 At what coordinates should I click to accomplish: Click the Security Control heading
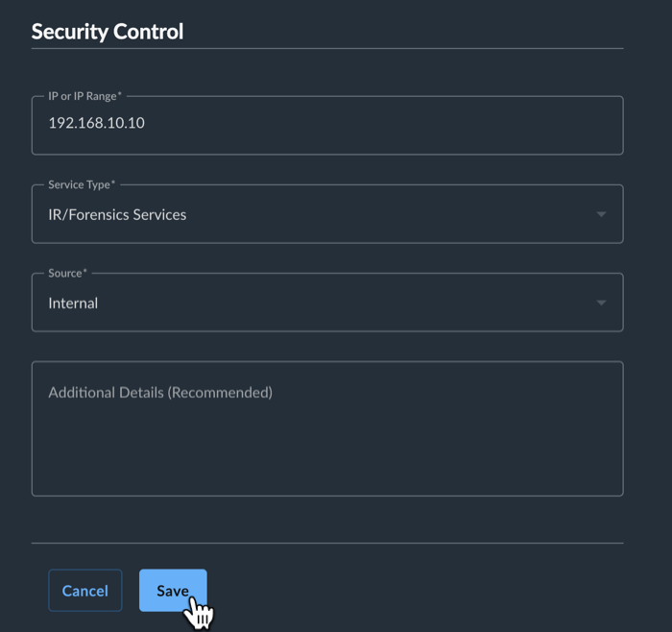point(108,32)
